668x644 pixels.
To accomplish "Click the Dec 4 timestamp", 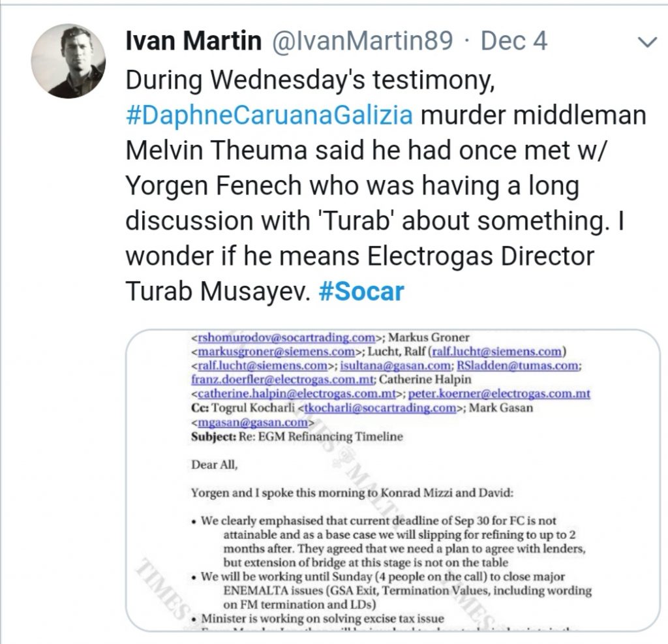I will (514, 41).
